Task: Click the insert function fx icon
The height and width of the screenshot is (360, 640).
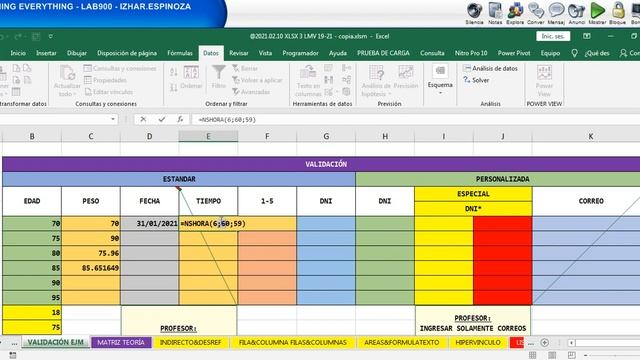Action: [x=180, y=119]
